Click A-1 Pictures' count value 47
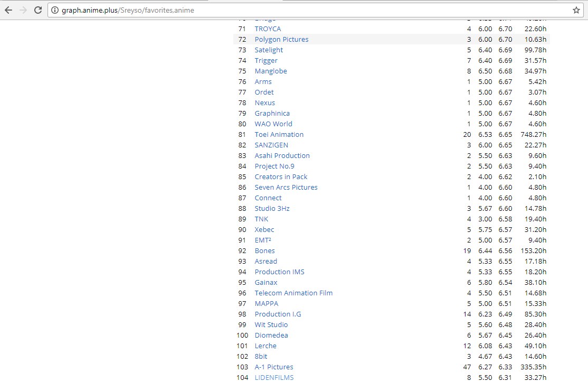The width and height of the screenshot is (588, 391). 467,367
